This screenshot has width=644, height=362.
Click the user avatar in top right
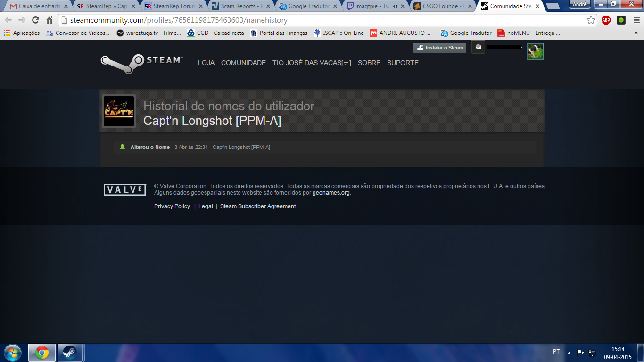[535, 51]
